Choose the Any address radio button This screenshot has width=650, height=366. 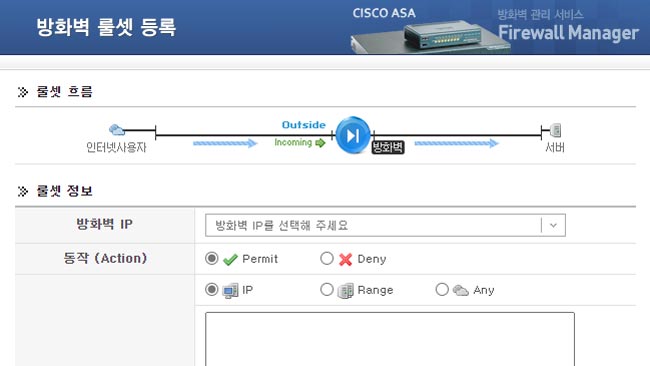[442, 289]
